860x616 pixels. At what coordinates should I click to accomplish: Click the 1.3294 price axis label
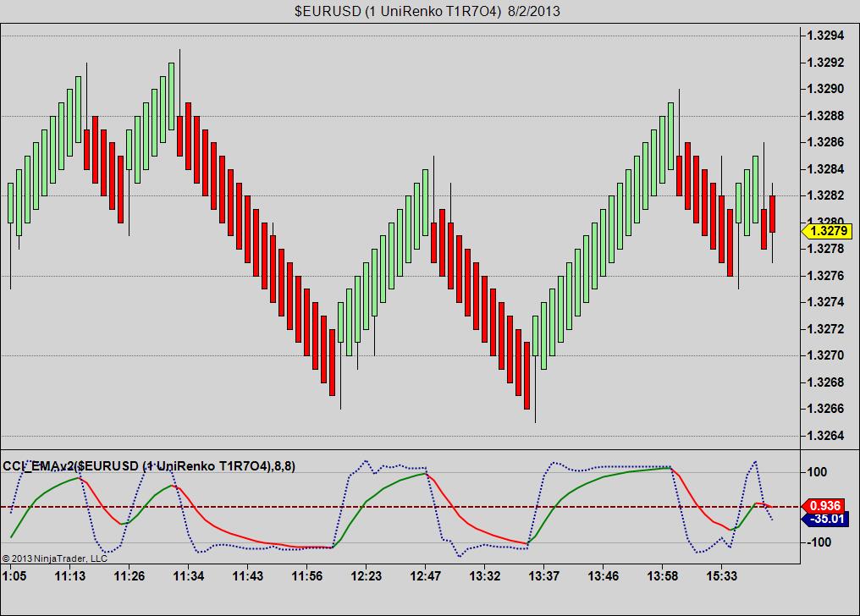pyautogui.click(x=825, y=36)
